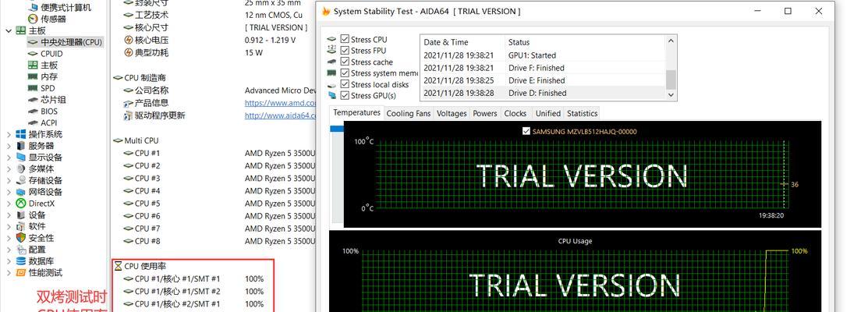Open the http://www.aida64.com driver update link

[280, 115]
